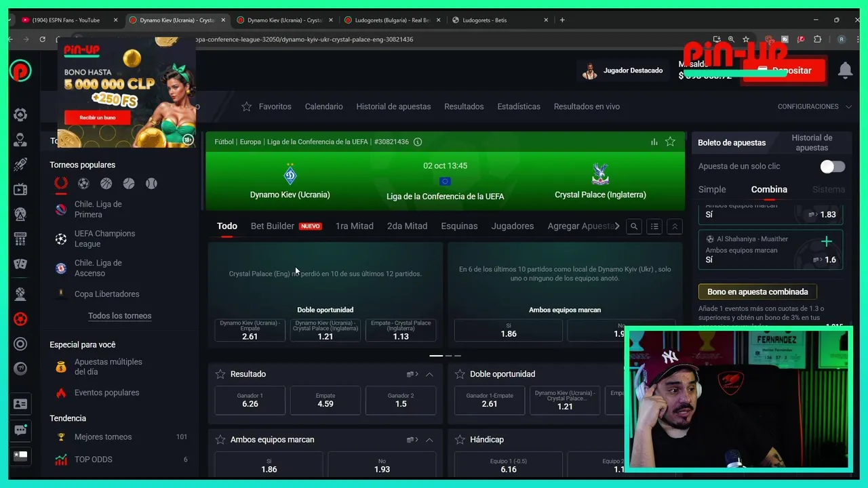Switch to the 2da Mitad tab
The height and width of the screenshot is (488, 868).
pyautogui.click(x=407, y=226)
